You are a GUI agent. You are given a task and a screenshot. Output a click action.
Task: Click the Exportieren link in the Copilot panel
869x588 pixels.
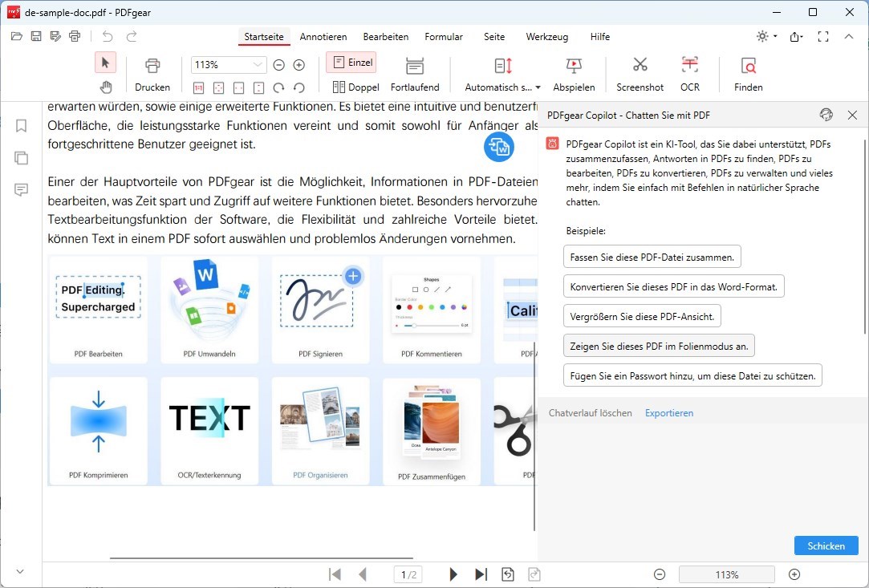[x=668, y=412]
